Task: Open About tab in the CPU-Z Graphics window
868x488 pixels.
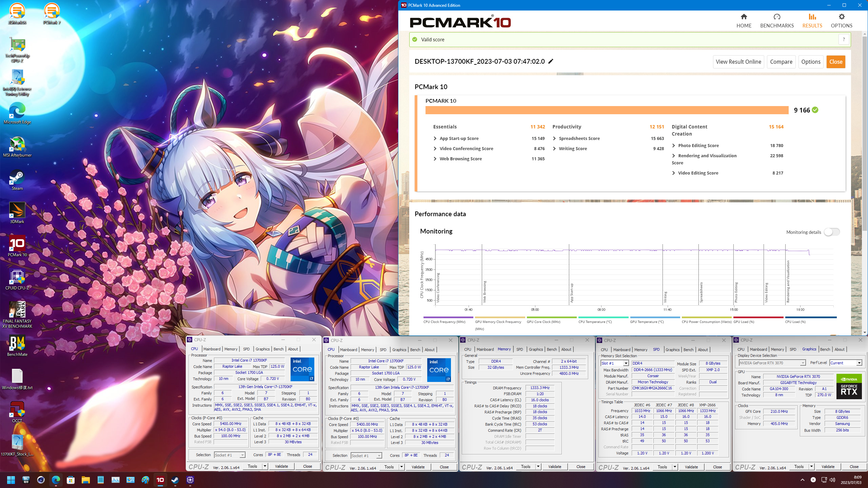Action: (x=840, y=349)
